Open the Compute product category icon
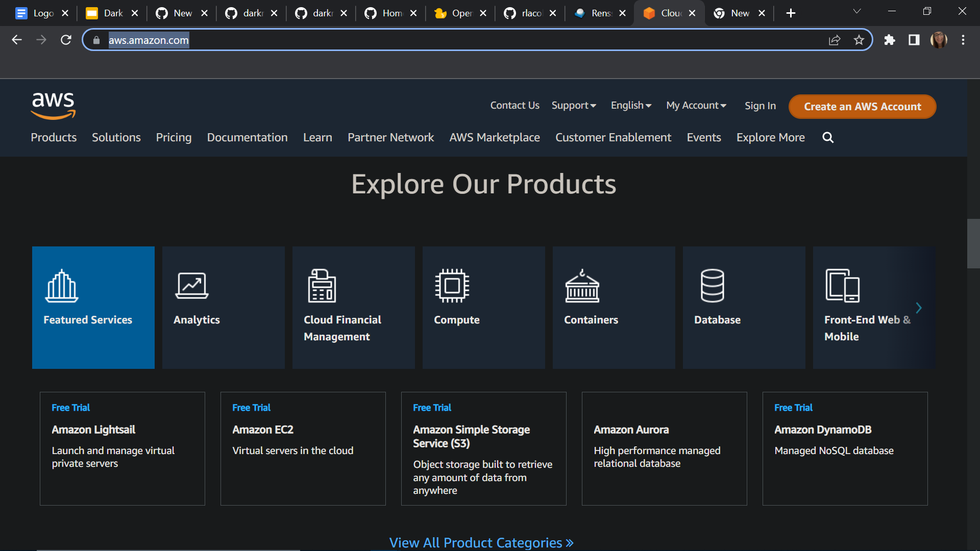This screenshot has height=551, width=980. tap(452, 286)
